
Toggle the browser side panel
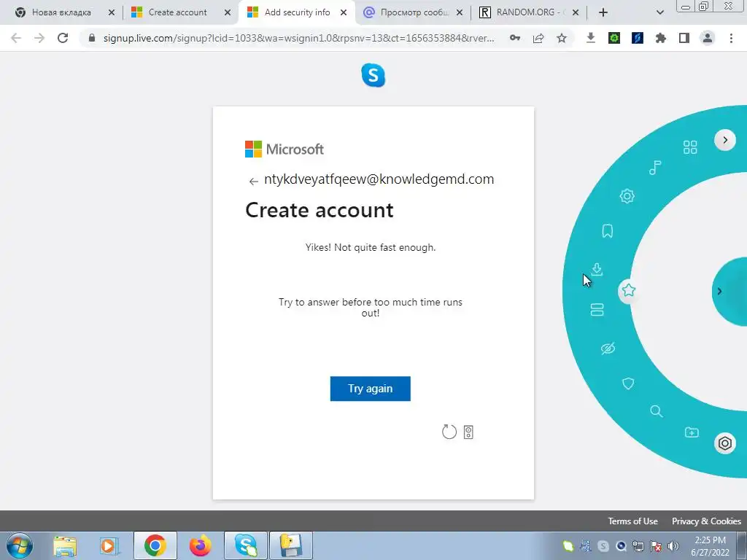(684, 38)
